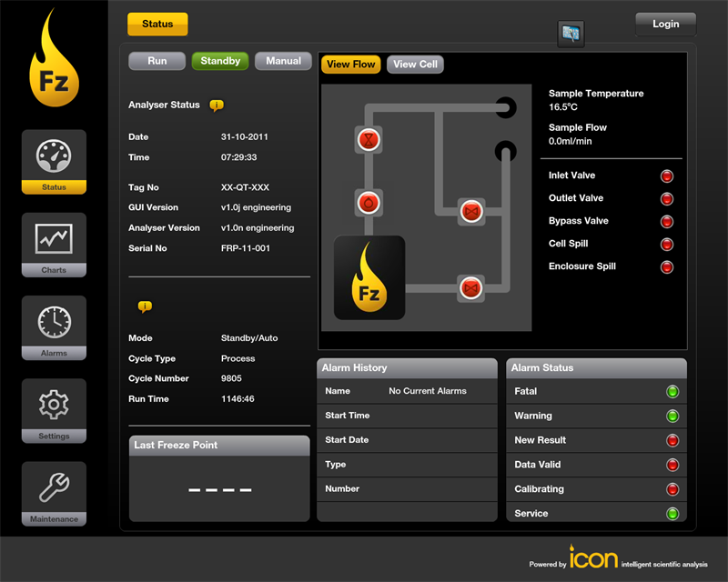This screenshot has width=728, height=582.
Task: Click the screen icon left of Login
Action: tap(571, 34)
